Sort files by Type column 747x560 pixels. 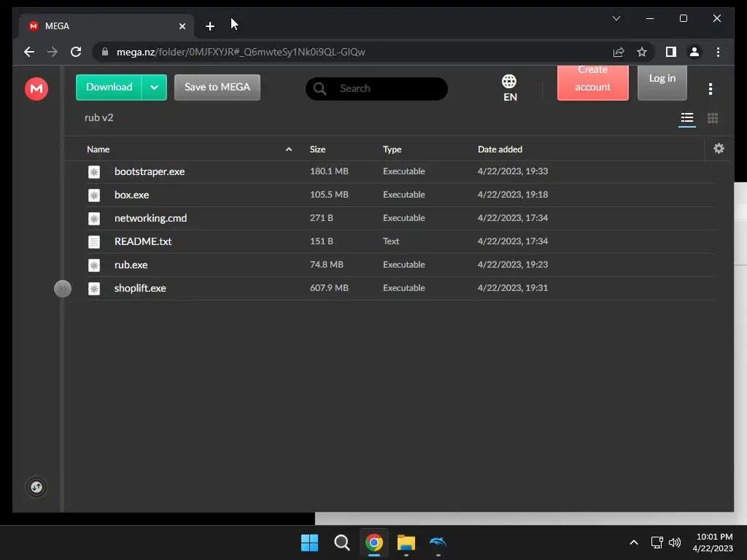[x=392, y=149]
